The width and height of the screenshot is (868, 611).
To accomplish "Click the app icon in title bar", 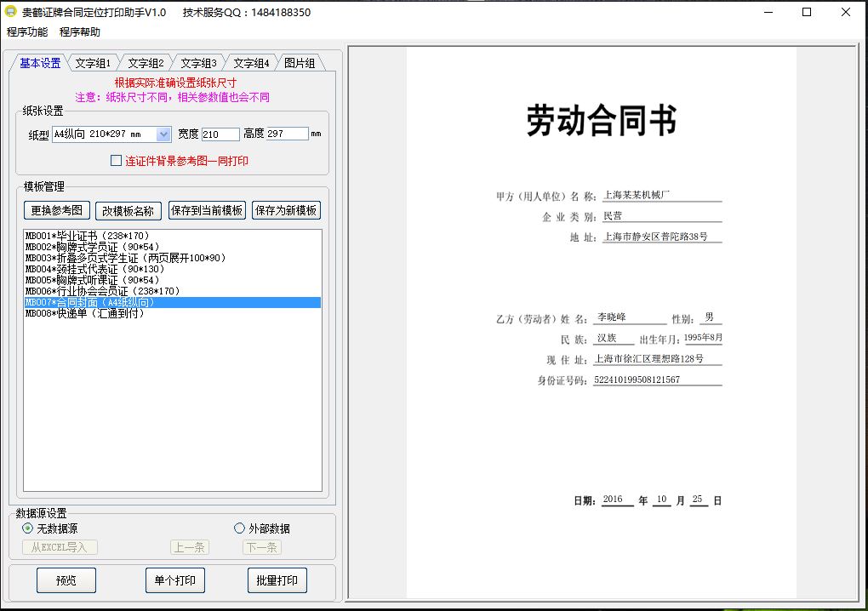I will 10,12.
